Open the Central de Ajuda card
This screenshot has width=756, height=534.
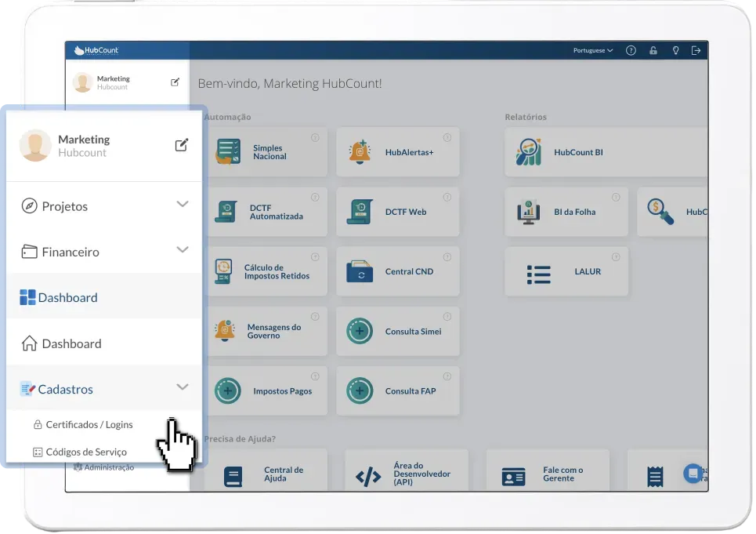click(x=268, y=470)
